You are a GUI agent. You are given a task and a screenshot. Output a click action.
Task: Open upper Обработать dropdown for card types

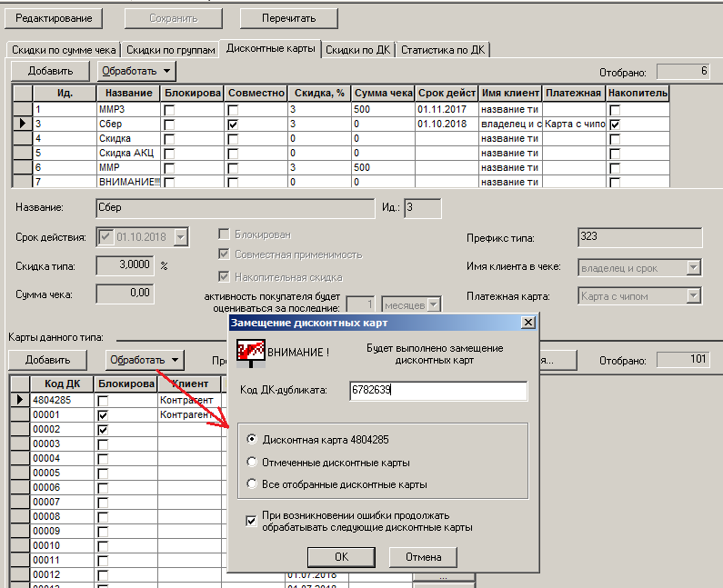click(136, 71)
